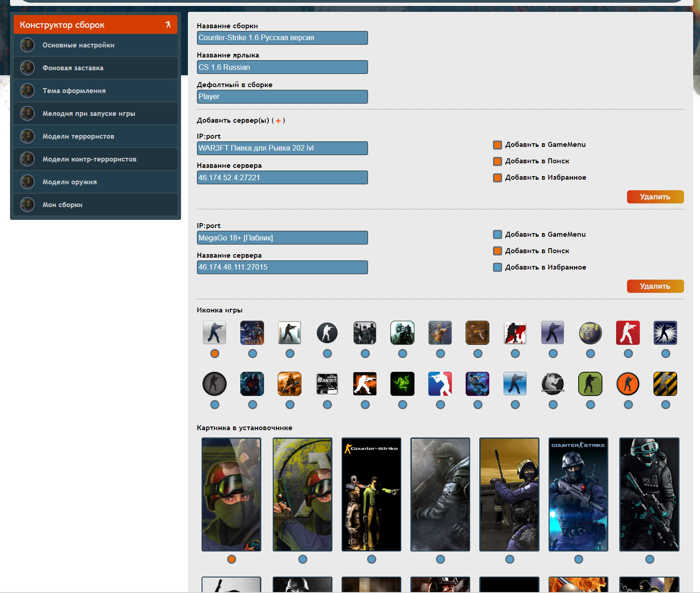700x593 pixels.
Task: Open Модели контр-террористов section
Action: click(x=95, y=159)
